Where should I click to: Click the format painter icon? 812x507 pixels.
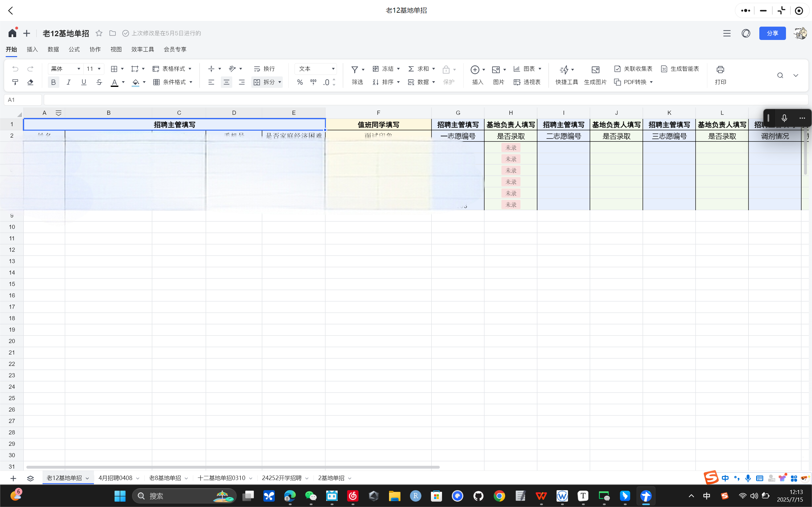(x=15, y=82)
